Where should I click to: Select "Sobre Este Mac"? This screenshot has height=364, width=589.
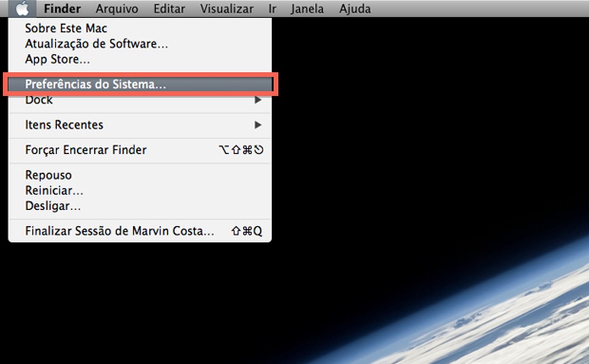click(x=65, y=28)
